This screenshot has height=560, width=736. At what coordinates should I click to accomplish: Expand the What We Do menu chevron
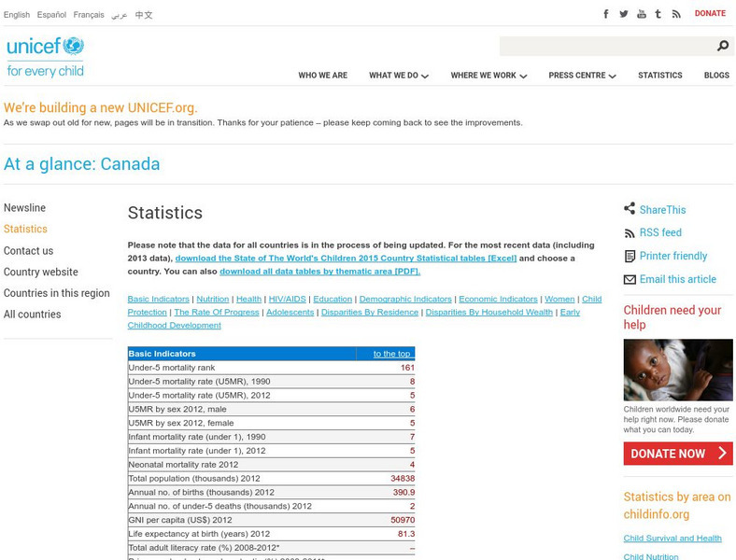425,76
